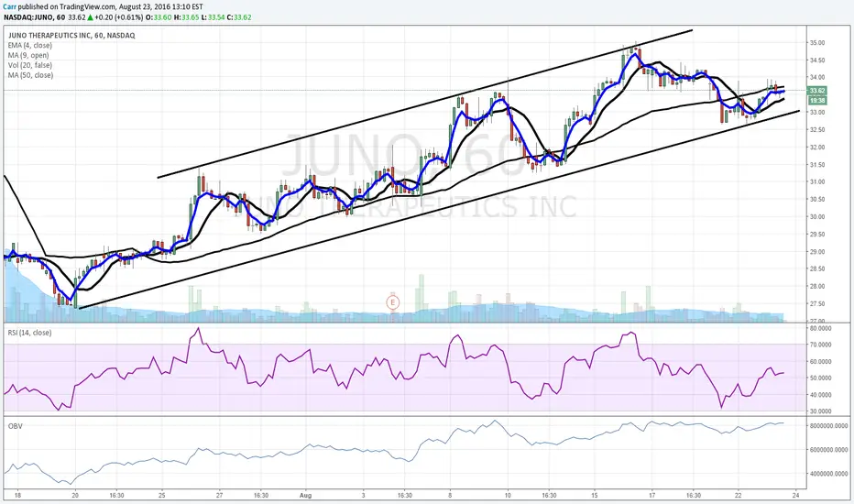854x504 pixels.
Task: Select the 'MA (9, open)' indicator label
Action: [x=28, y=56]
